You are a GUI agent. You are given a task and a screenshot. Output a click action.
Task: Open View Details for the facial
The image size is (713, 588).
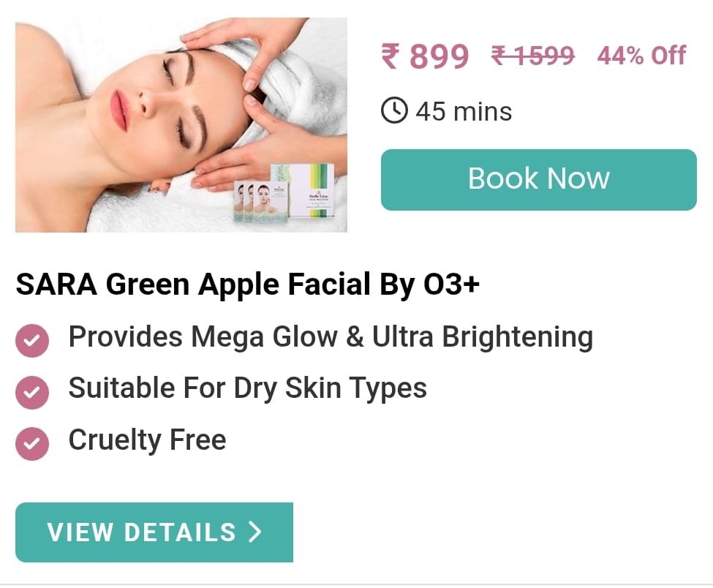pos(154,532)
